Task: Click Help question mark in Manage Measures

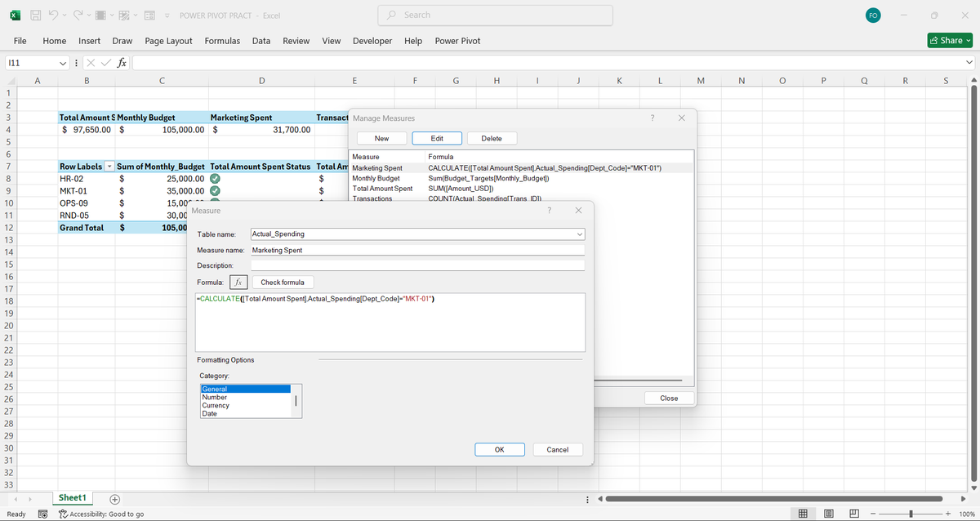Action: pyautogui.click(x=653, y=118)
